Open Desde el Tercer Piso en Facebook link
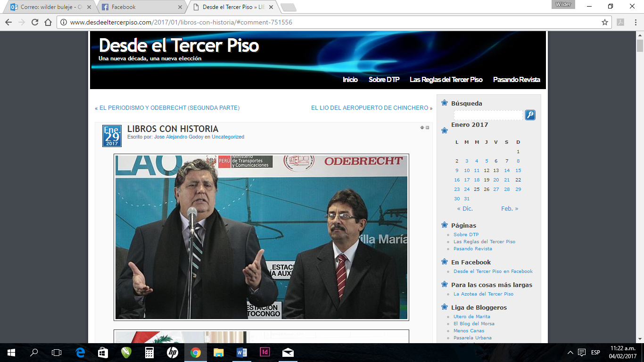The height and width of the screenshot is (362, 644). pyautogui.click(x=493, y=271)
